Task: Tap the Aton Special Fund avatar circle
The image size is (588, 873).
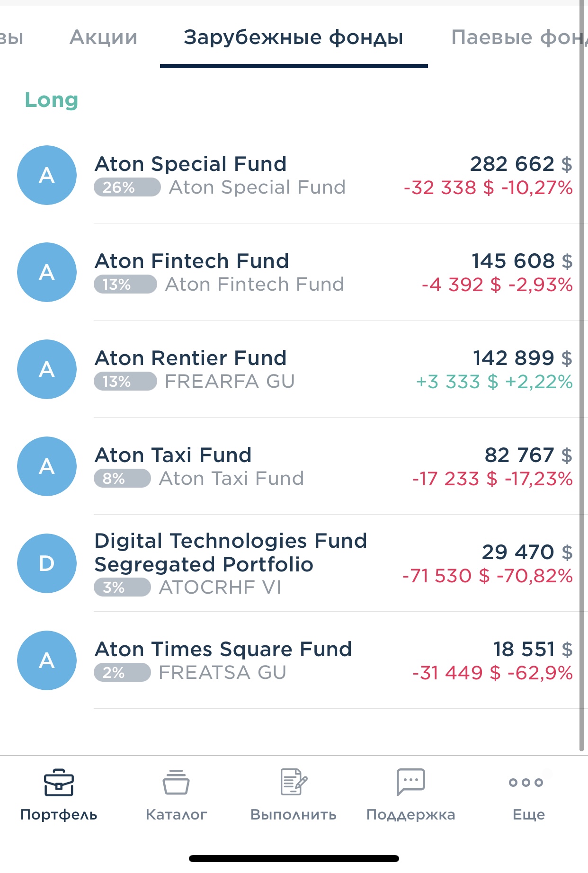Action: click(47, 175)
